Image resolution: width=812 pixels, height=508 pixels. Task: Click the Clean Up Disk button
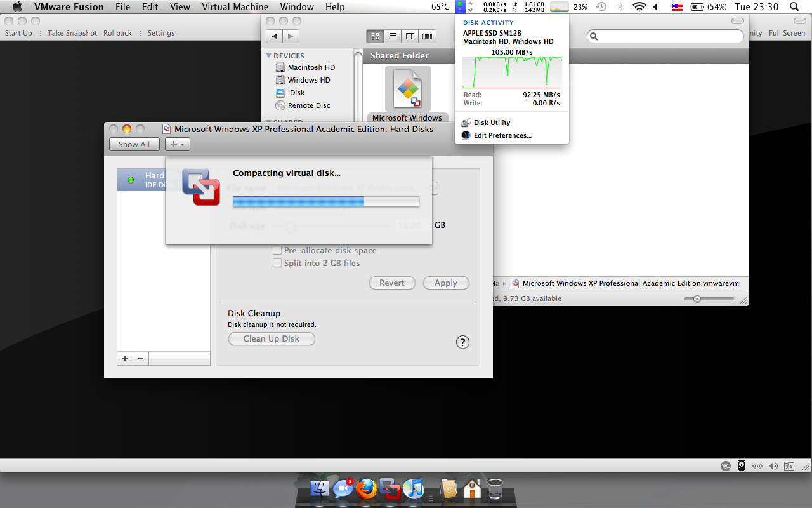coord(272,339)
